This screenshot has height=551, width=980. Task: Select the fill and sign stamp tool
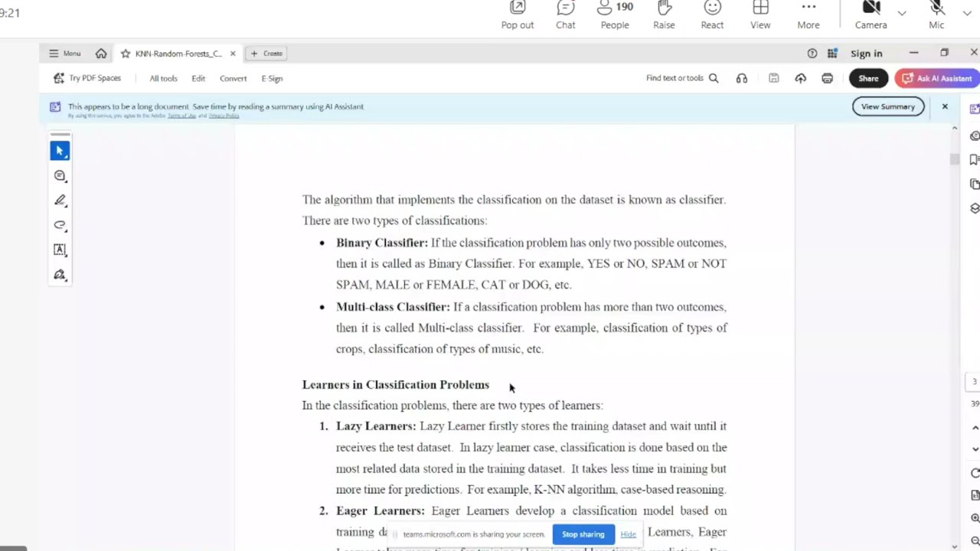tap(60, 275)
